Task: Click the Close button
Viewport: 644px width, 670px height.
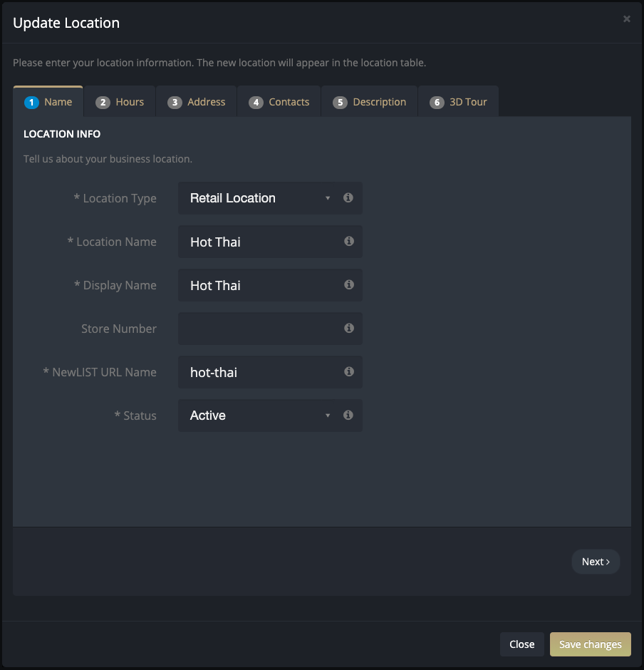Action: tap(522, 644)
